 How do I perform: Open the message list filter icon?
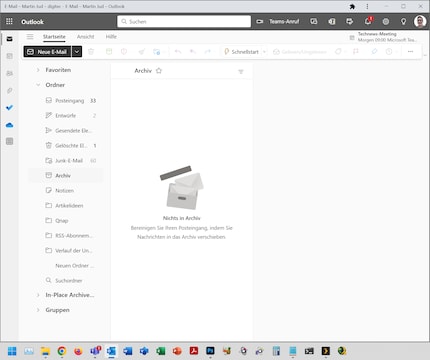(x=241, y=72)
